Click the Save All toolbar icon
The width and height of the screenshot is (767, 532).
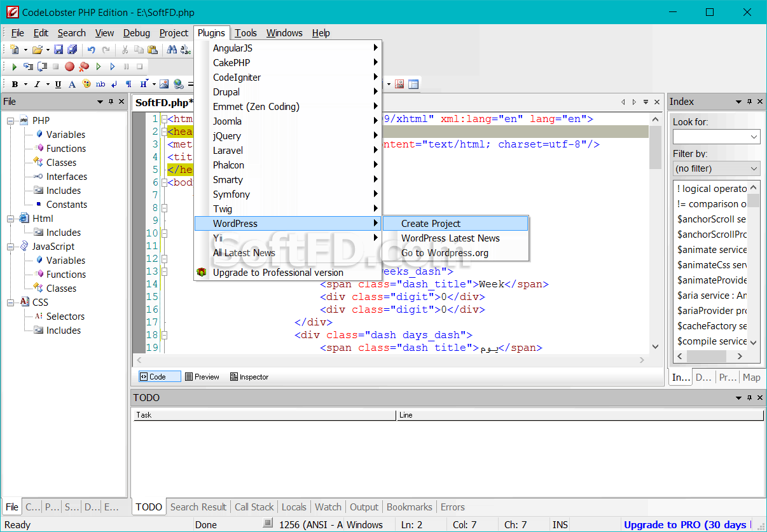pyautogui.click(x=73, y=50)
